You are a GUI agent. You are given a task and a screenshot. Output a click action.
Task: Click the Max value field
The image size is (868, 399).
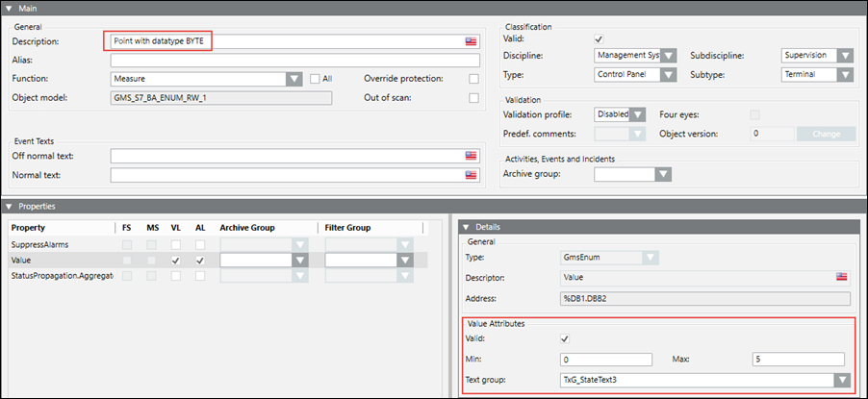(799, 360)
